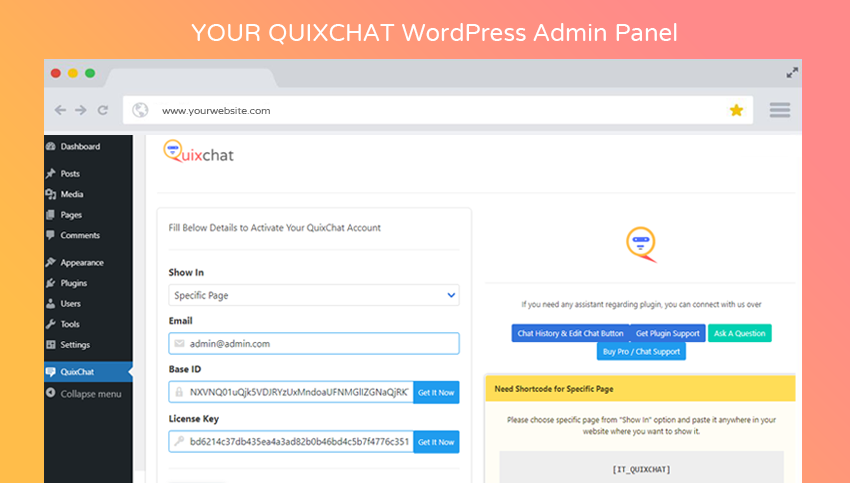This screenshot has height=483, width=850.
Task: Click Buy Pro / Chat Support button
Action: (641, 351)
